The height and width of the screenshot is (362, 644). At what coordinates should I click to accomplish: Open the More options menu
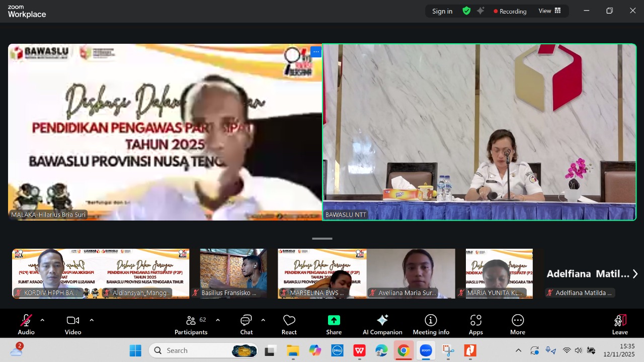tap(517, 324)
